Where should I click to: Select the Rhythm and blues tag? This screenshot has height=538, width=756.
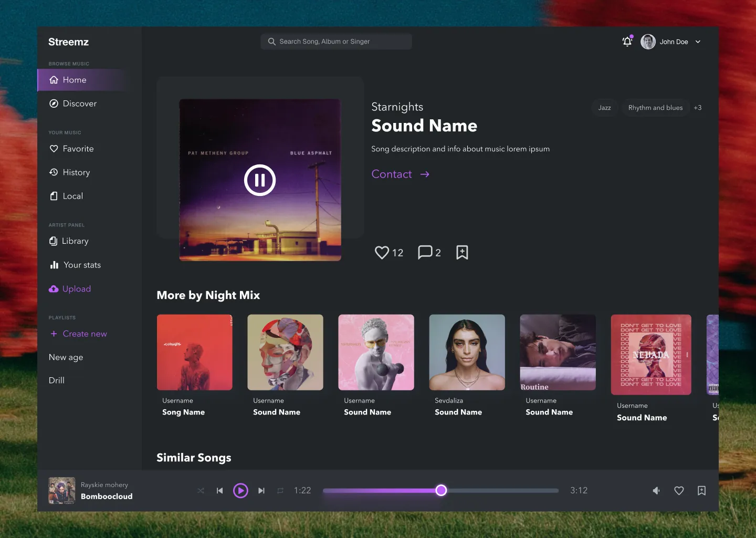tap(656, 108)
